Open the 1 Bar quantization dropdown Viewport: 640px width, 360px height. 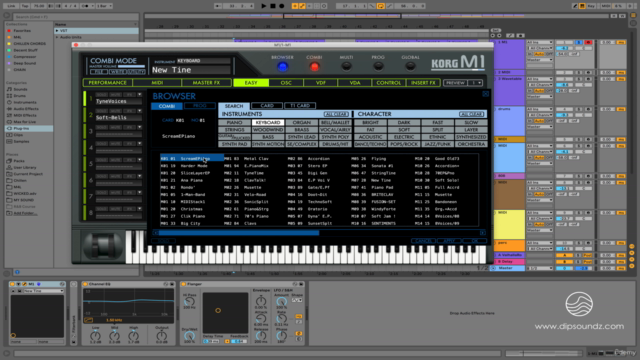coord(104,6)
